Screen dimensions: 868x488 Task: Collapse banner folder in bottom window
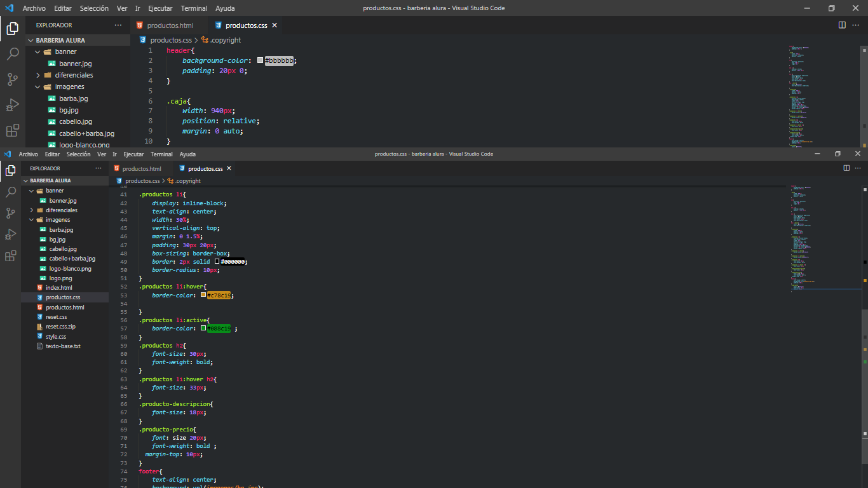(x=32, y=191)
